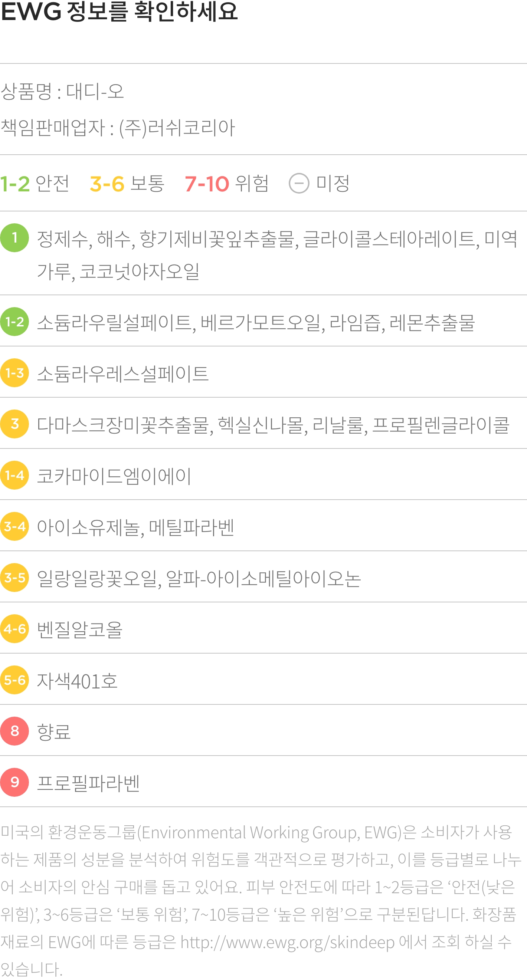Click the yellow 4-6 grade badge
Viewport: 527px width, 980px height.
pyautogui.click(x=14, y=629)
